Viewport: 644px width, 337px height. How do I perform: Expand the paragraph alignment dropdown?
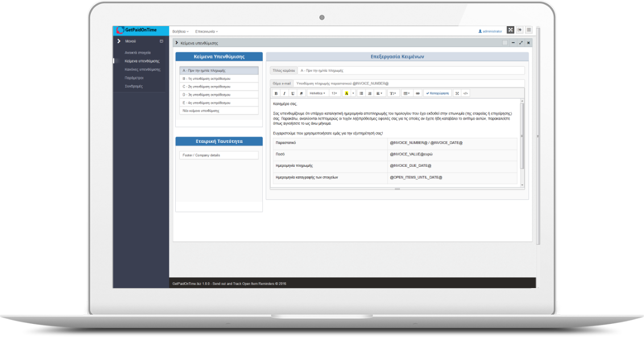(x=380, y=93)
